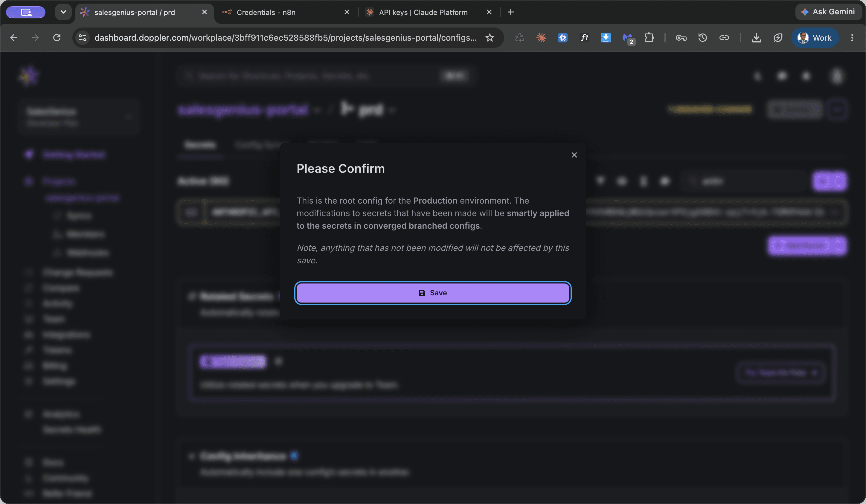This screenshot has height=504, width=866.
Task: Click the purple screen-share indicator pill
Action: click(x=26, y=12)
